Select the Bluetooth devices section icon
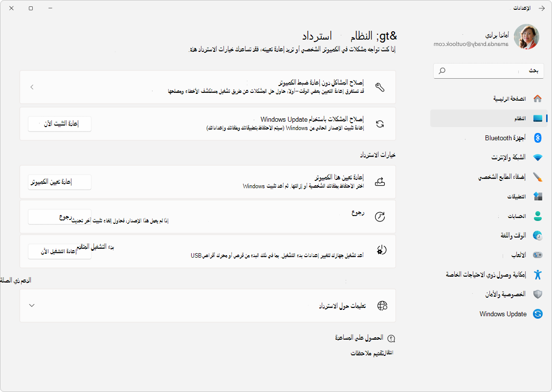This screenshot has height=392, width=552. coord(538,138)
